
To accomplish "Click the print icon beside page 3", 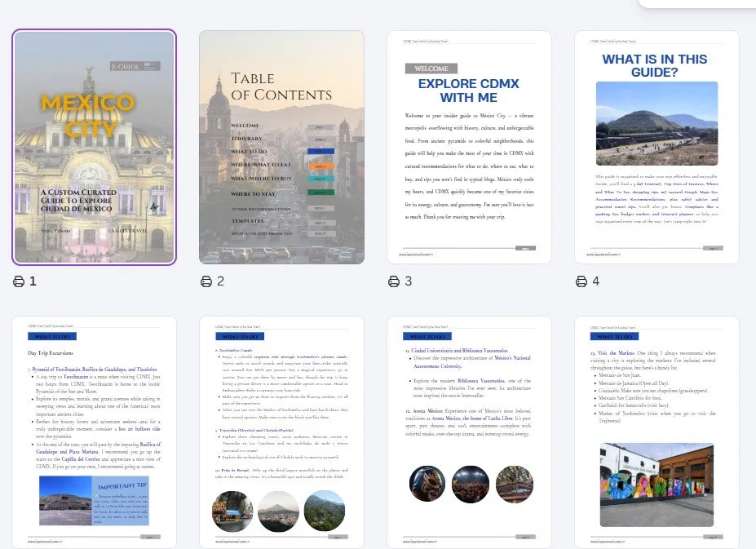I will pos(393,281).
